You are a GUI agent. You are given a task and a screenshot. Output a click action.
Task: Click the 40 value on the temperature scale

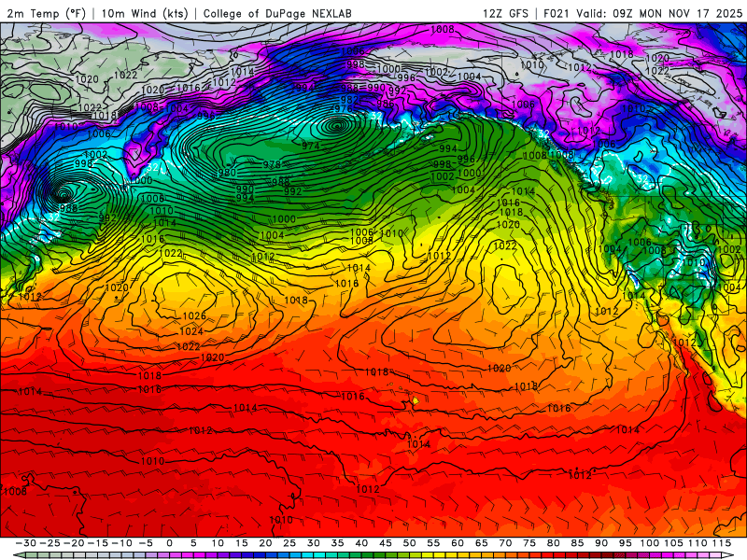(x=361, y=543)
